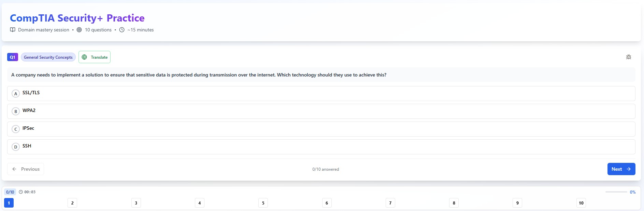Navigate to question 10
This screenshot has height=211, width=644.
581,203
